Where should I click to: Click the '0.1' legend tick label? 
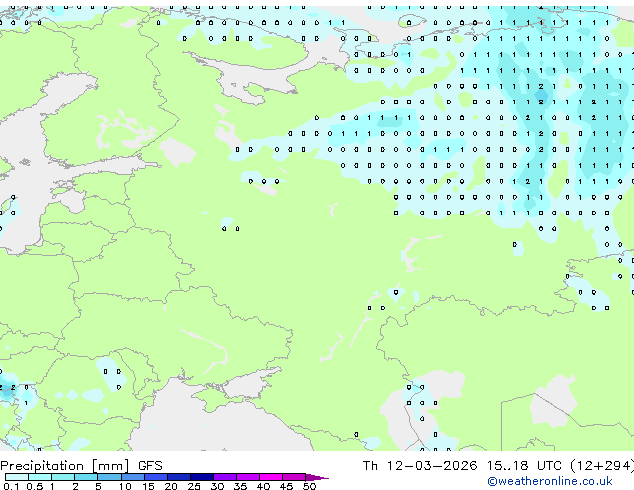click(x=11, y=486)
